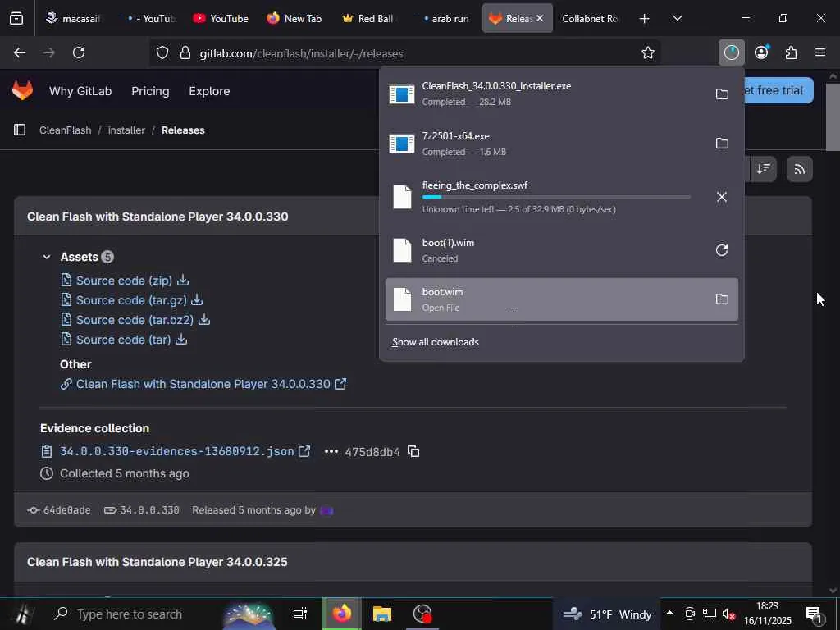840x630 pixels.
Task: Go back to the previous page
Action: click(20, 52)
